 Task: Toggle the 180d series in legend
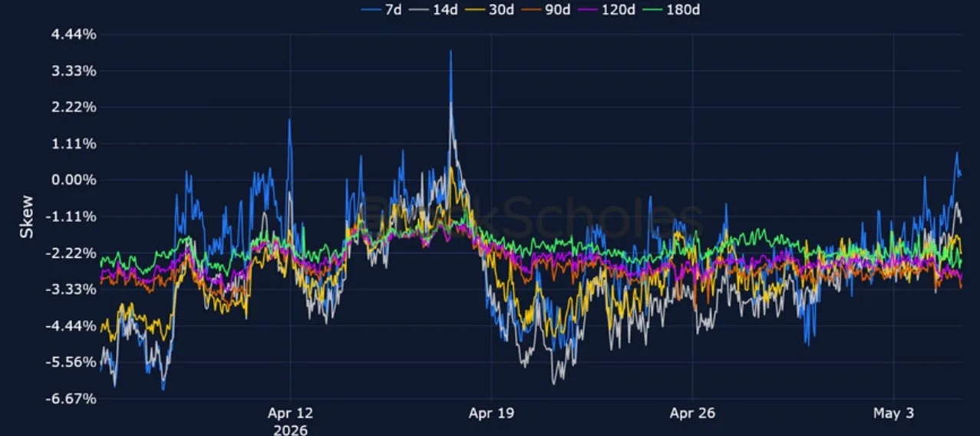click(672, 10)
